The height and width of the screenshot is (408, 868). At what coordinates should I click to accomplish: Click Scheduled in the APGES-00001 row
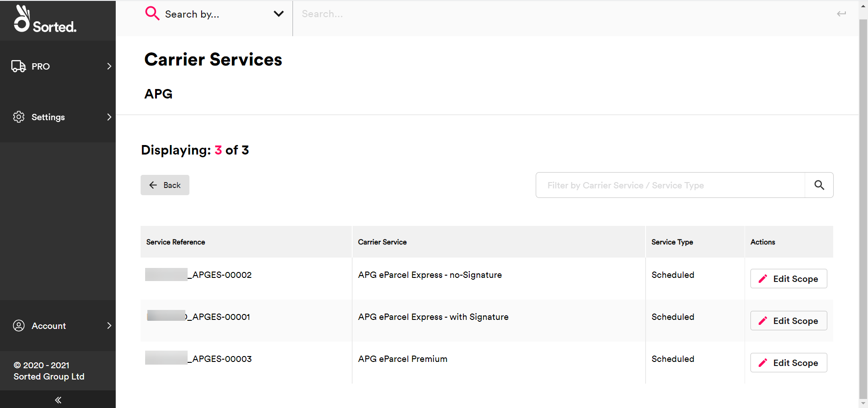pos(673,317)
